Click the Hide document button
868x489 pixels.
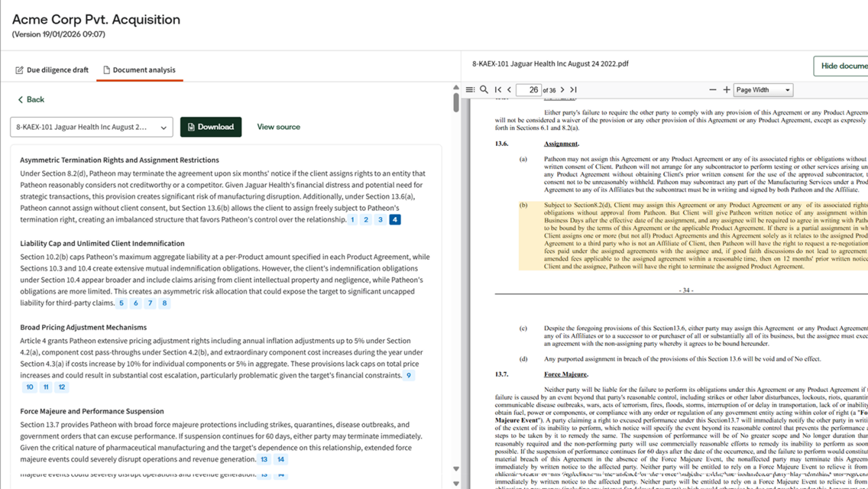(x=843, y=66)
